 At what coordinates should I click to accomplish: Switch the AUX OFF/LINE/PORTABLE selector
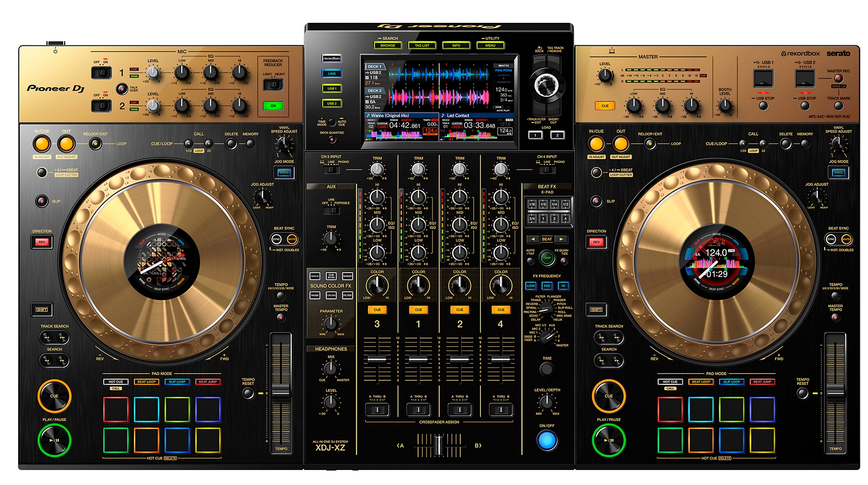click(330, 211)
